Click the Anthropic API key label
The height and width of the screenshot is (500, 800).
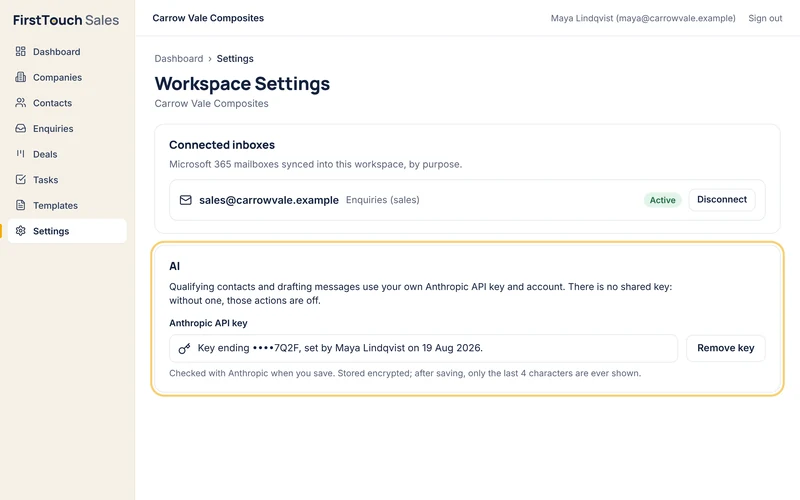[208, 323]
